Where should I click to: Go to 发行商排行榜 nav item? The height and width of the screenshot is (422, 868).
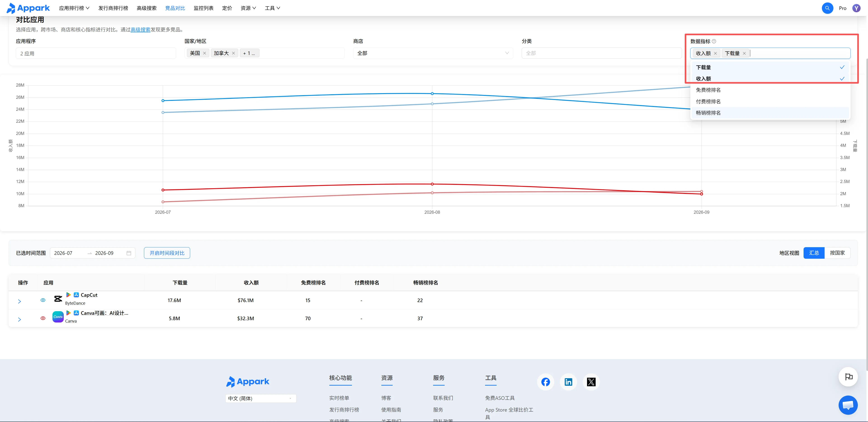point(113,8)
